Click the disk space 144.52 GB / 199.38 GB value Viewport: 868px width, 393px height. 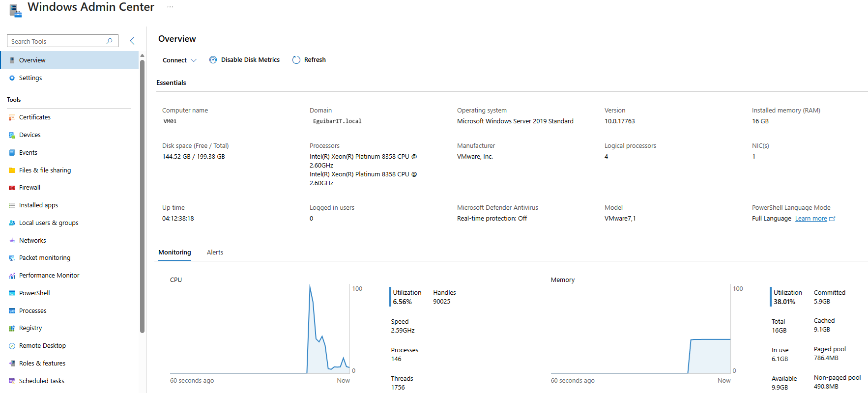(x=194, y=157)
